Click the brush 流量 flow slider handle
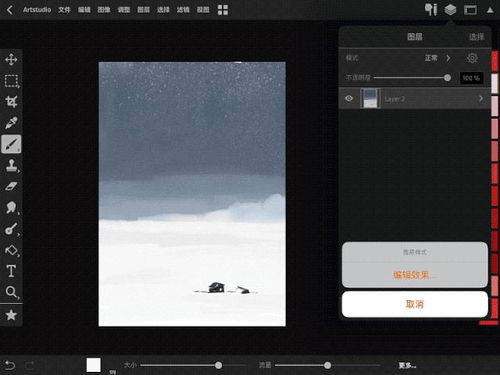Image resolution: width=500 pixels, height=375 pixels. coord(327,365)
